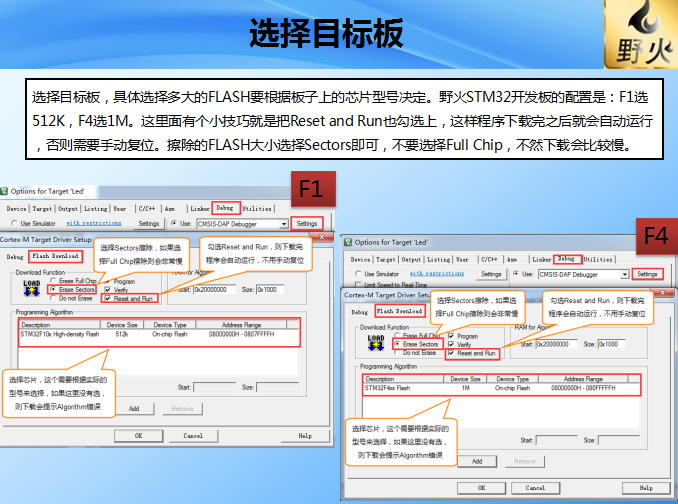
Task: Click simulator Settings button in F1 window
Action: pos(149,223)
